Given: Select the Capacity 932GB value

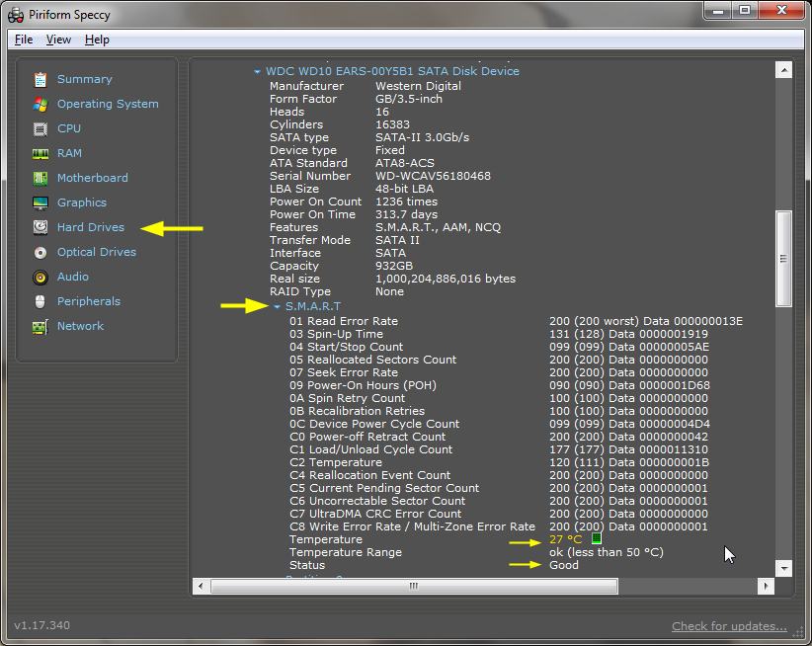Looking at the screenshot, I should coord(394,266).
